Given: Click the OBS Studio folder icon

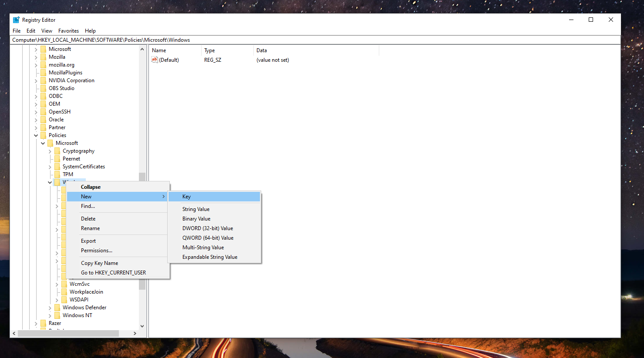Looking at the screenshot, I should 43,88.
